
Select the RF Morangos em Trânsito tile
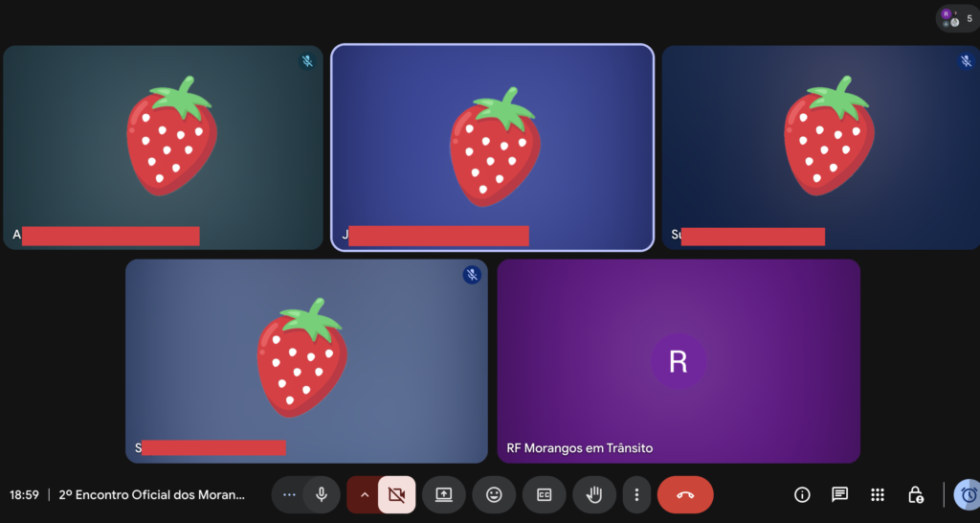tap(678, 361)
